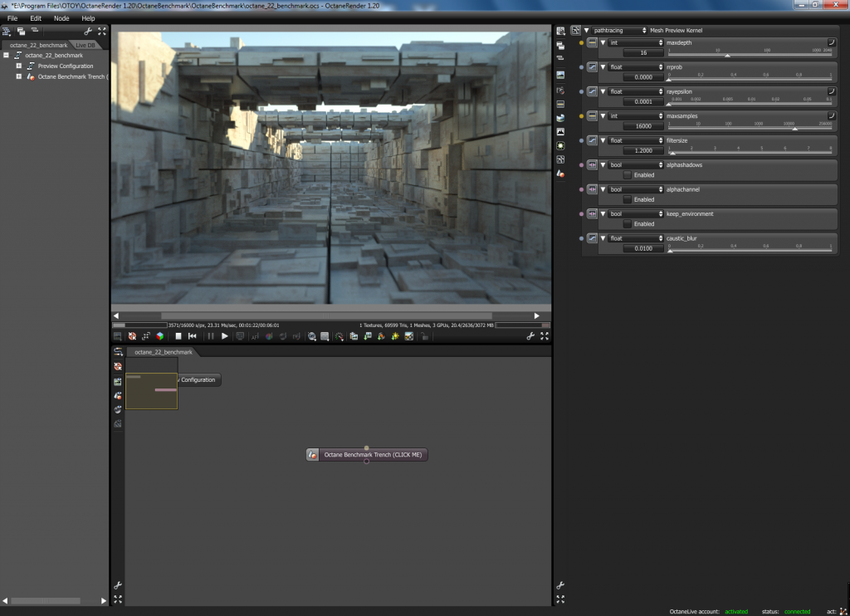
Task: Click the save image icon with green arrow
Action: (x=368, y=336)
